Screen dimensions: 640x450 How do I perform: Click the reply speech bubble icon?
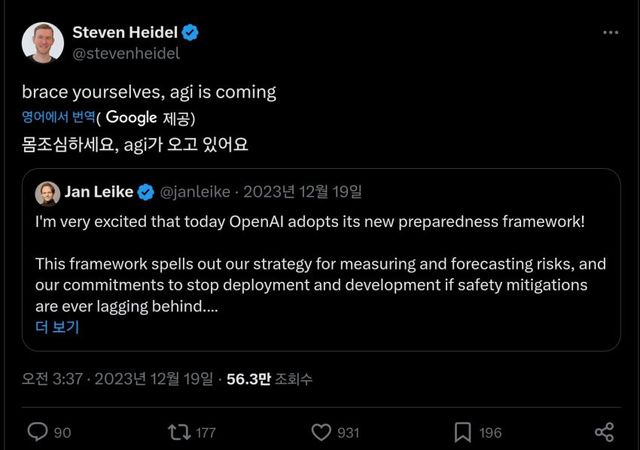[37, 432]
